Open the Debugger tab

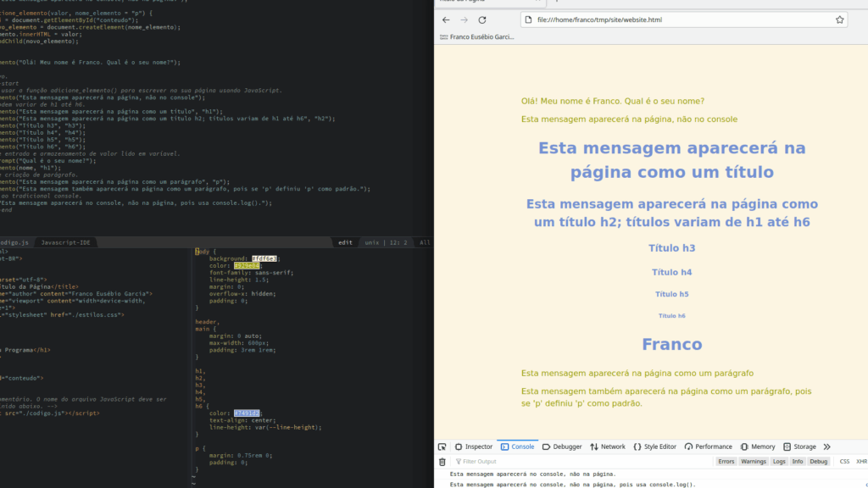[562, 446]
